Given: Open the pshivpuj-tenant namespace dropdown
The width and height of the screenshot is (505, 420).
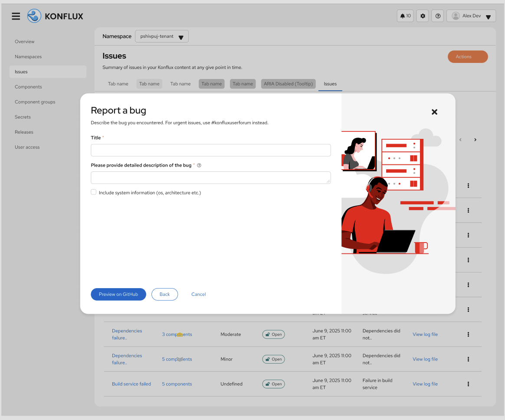Looking at the screenshot, I should [x=162, y=36].
